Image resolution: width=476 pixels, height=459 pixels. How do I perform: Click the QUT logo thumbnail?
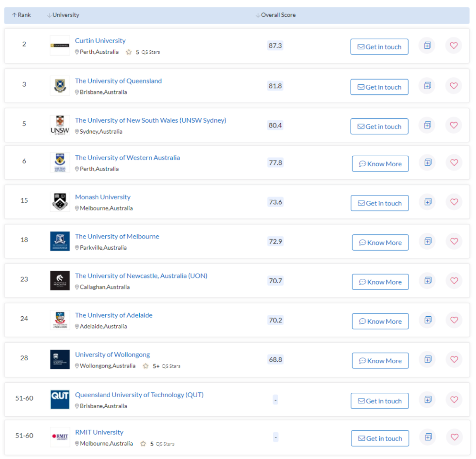coord(60,399)
